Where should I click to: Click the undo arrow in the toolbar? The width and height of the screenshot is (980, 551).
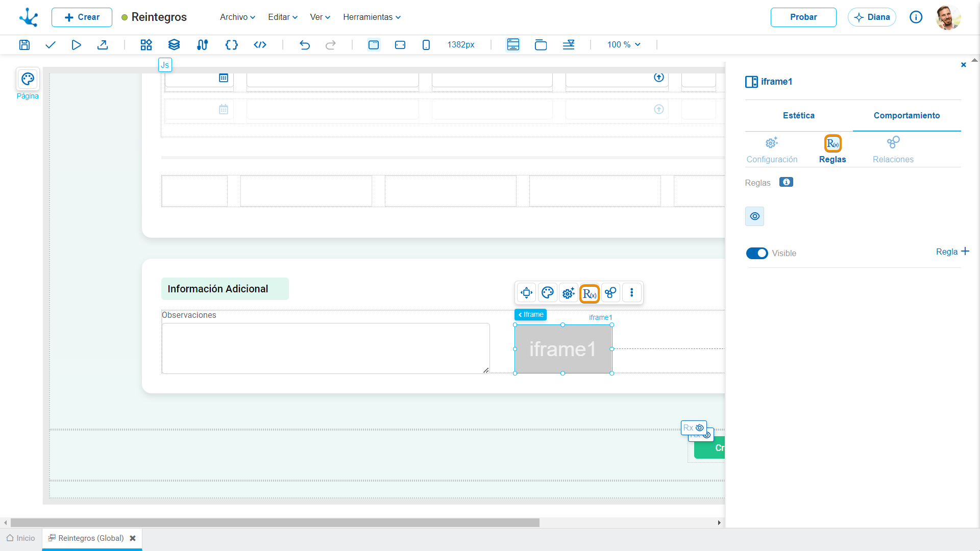305,45
